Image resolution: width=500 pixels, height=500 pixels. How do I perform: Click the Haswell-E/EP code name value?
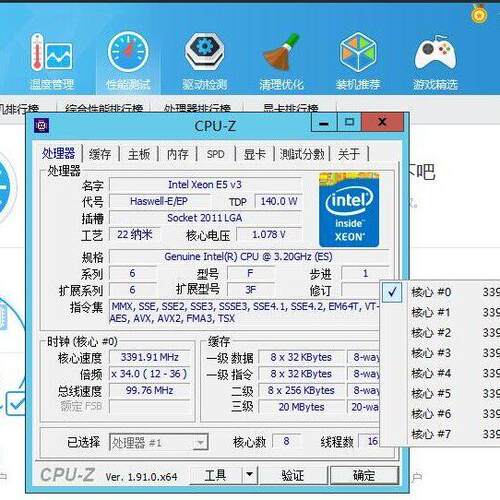pyautogui.click(x=159, y=201)
